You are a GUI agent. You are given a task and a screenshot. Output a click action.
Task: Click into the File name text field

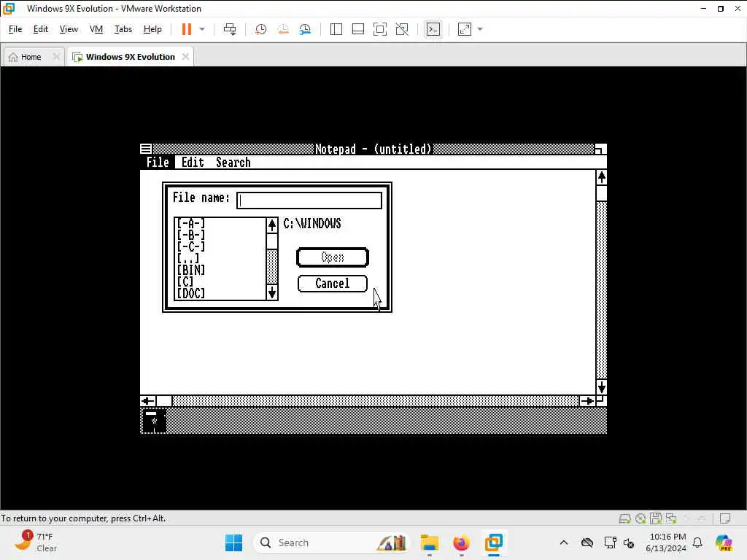[309, 200]
